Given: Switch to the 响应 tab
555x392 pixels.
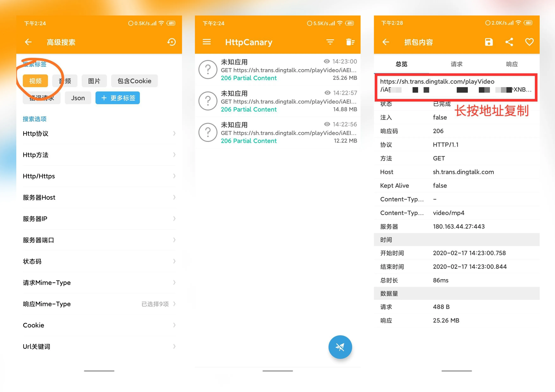Looking at the screenshot, I should (512, 64).
